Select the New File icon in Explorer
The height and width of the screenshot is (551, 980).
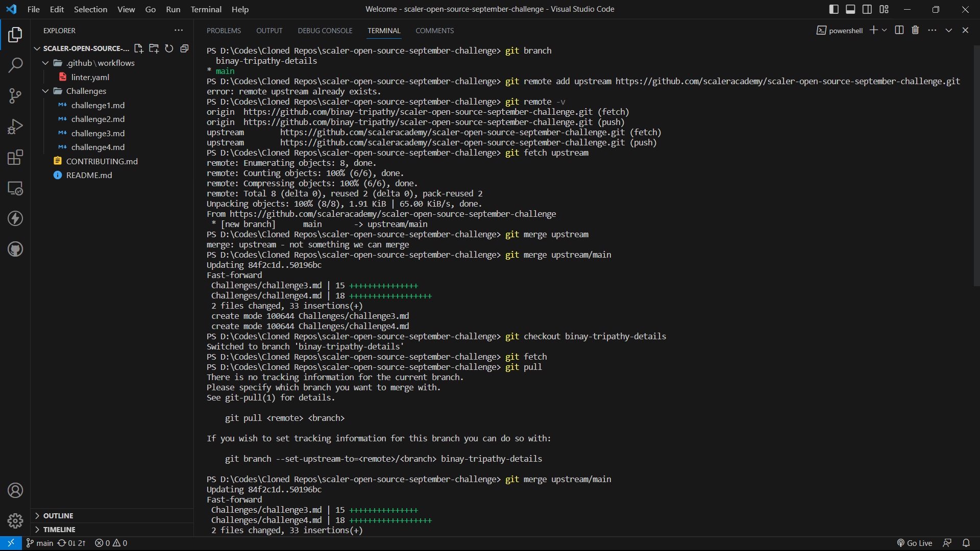[x=138, y=48]
